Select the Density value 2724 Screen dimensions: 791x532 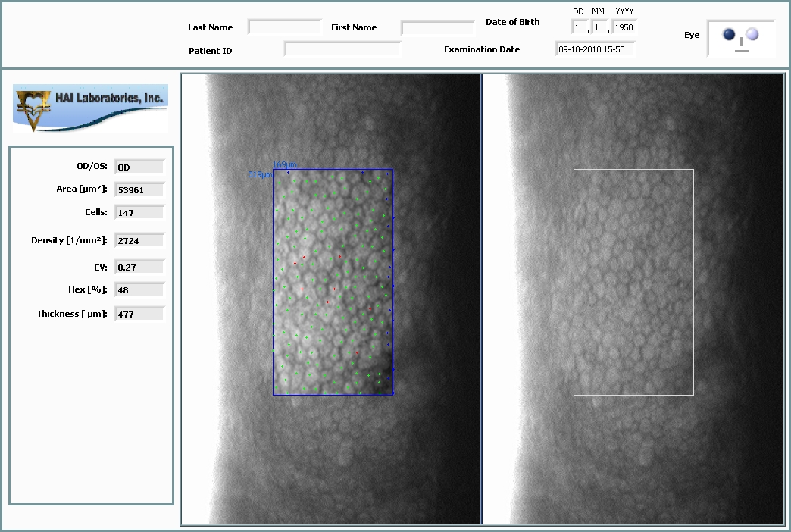click(x=139, y=241)
